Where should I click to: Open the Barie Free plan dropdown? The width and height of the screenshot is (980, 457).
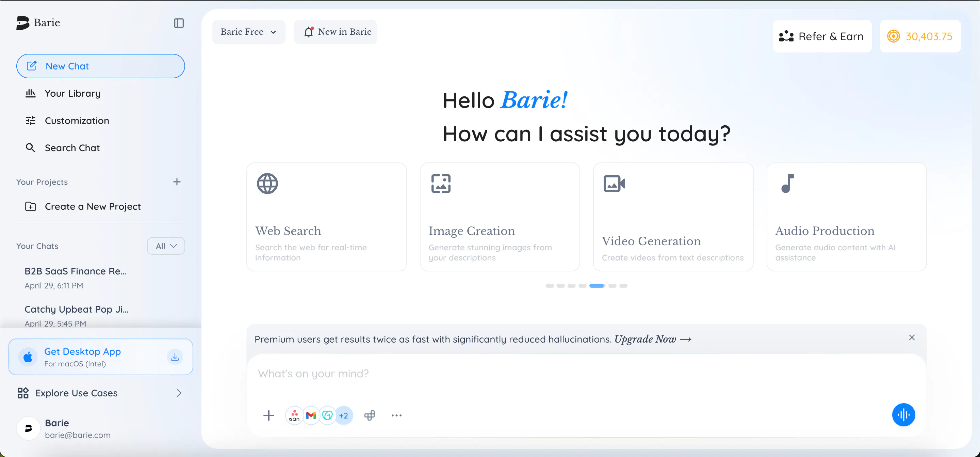[249, 32]
